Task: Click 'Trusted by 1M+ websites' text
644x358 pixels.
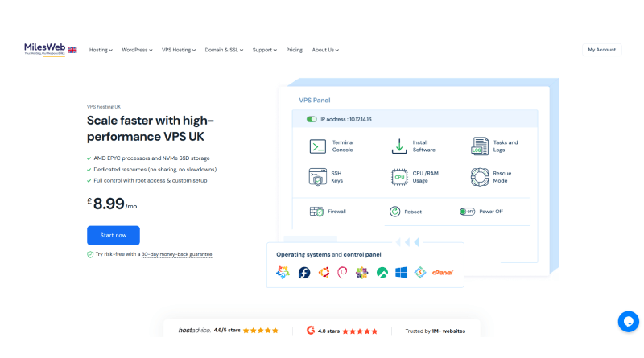Action: tap(436, 331)
